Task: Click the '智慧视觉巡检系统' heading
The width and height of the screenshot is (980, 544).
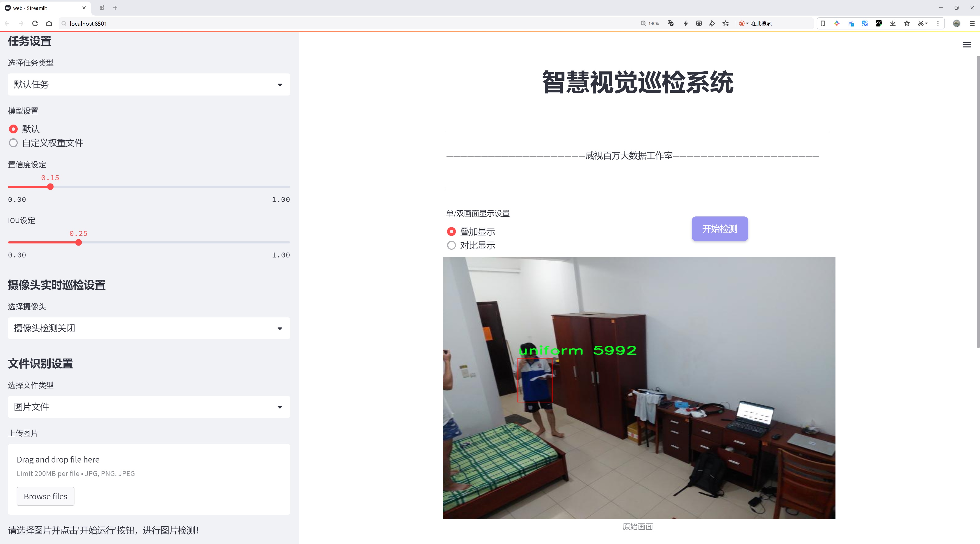Action: point(638,82)
